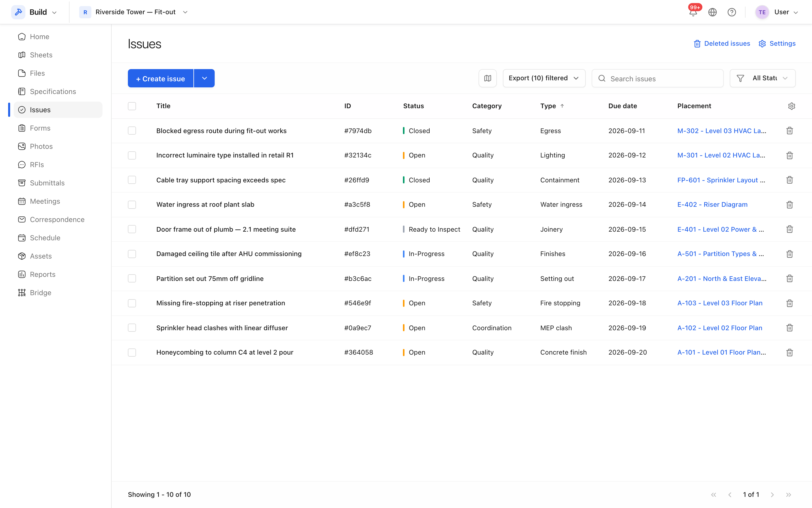Open the User account menu chevron
Image resolution: width=812 pixels, height=508 pixels.
796,12
